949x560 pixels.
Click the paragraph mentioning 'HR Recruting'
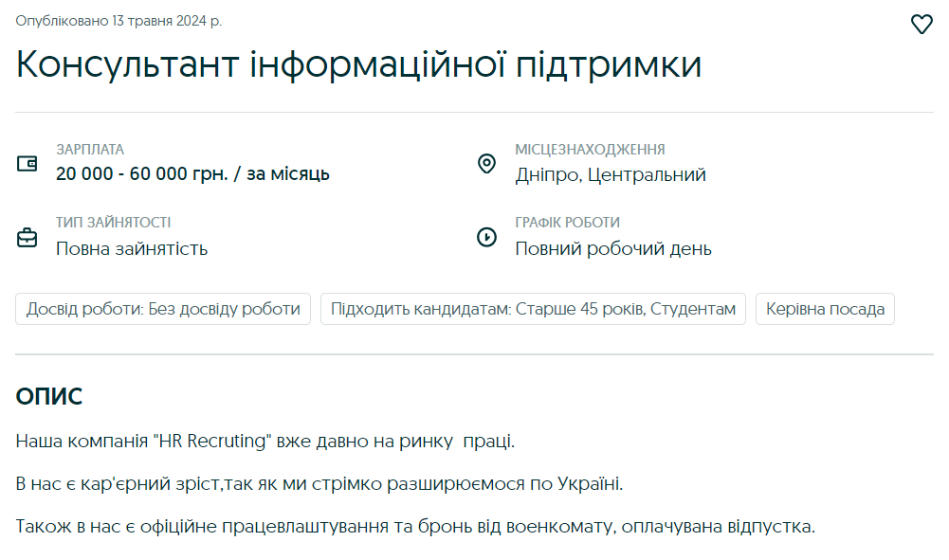click(265, 442)
